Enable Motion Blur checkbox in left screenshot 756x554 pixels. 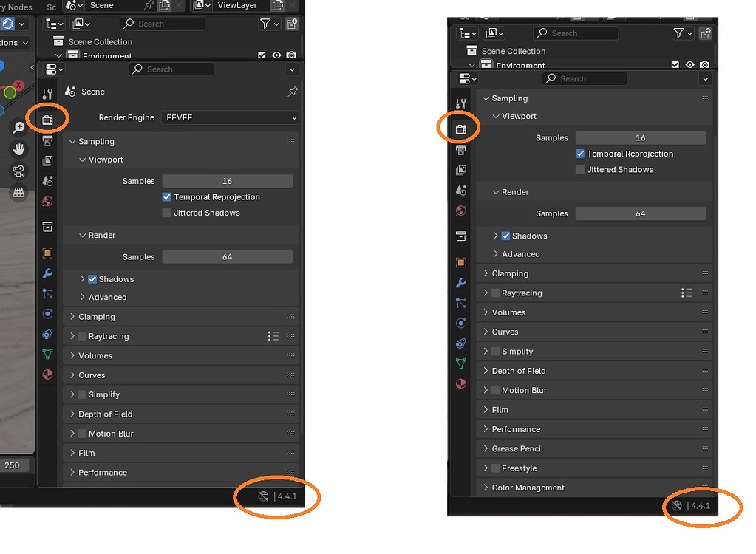pyautogui.click(x=82, y=433)
